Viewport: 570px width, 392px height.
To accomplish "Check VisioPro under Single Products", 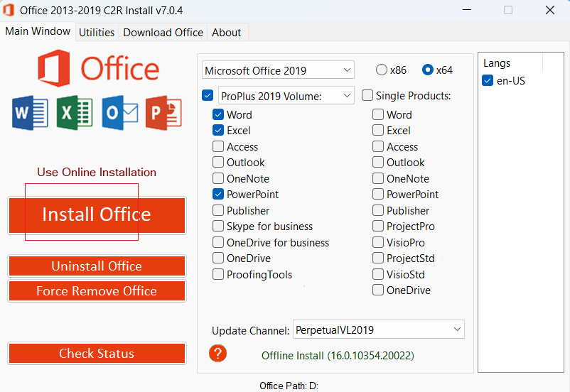I will click(x=378, y=242).
